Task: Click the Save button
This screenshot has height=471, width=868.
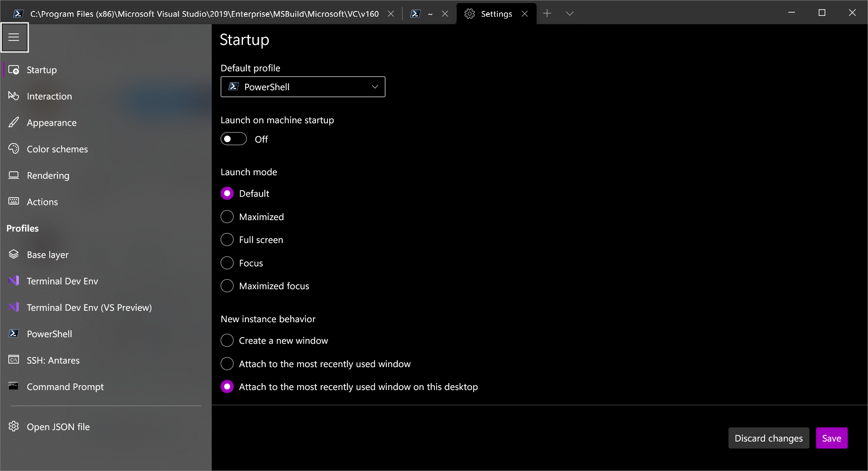Action: (831, 438)
